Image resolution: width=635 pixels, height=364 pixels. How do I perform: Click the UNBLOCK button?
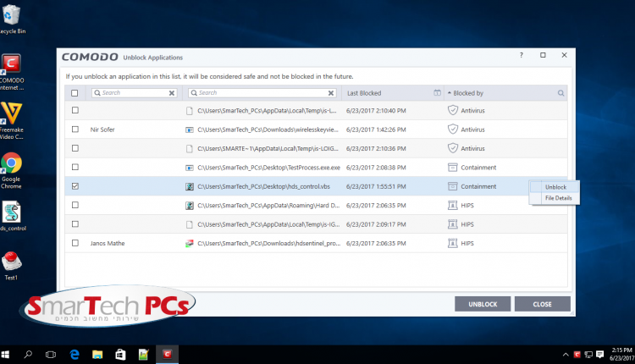(x=483, y=304)
